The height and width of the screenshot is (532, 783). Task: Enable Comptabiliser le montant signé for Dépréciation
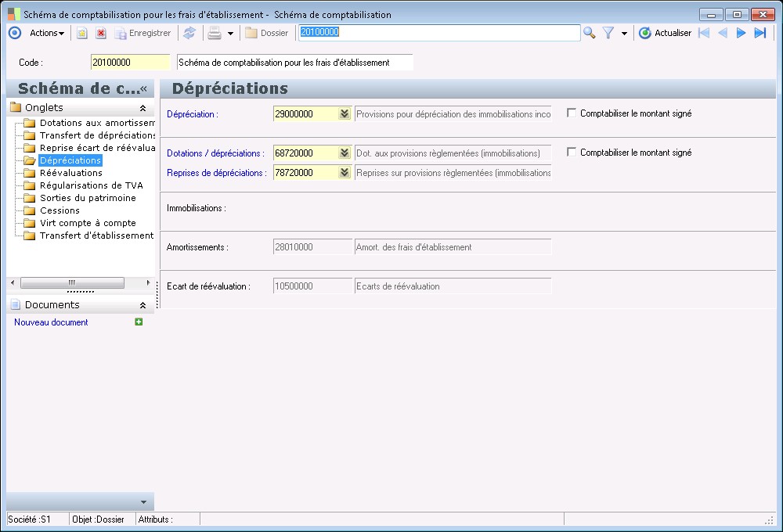coord(572,113)
